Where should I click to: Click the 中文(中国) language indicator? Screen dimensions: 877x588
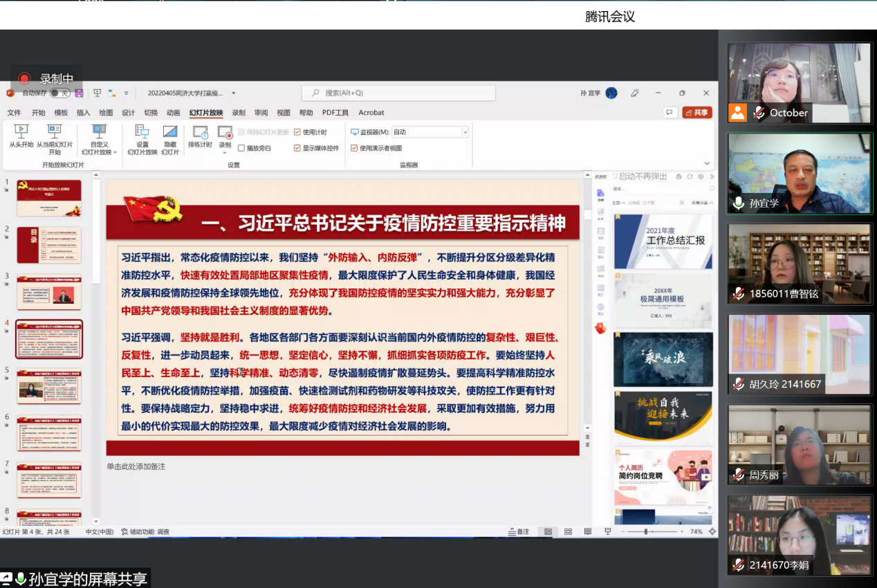point(100,532)
